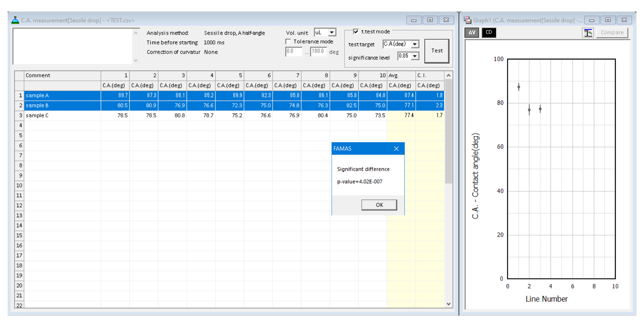Click the second data point on graph
This screenshot has width=644, height=327.
click(529, 110)
